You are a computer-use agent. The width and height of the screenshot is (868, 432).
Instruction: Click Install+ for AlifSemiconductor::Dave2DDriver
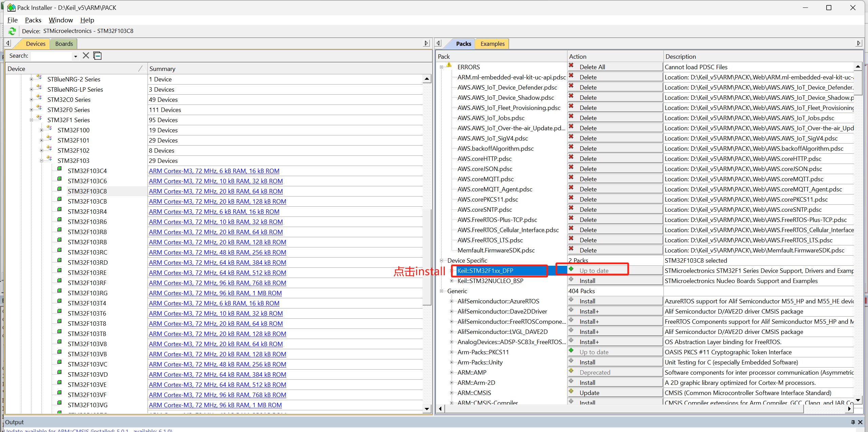(616, 311)
